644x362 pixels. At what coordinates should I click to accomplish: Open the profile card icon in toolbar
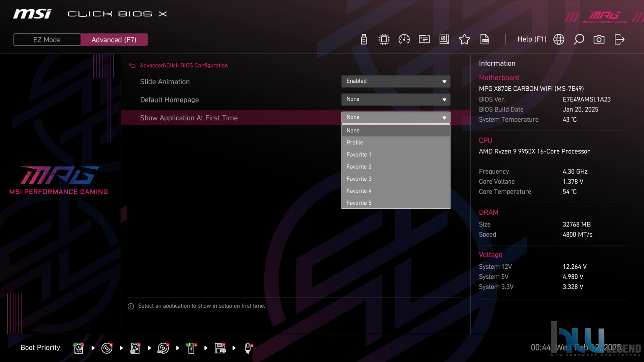[424, 39]
